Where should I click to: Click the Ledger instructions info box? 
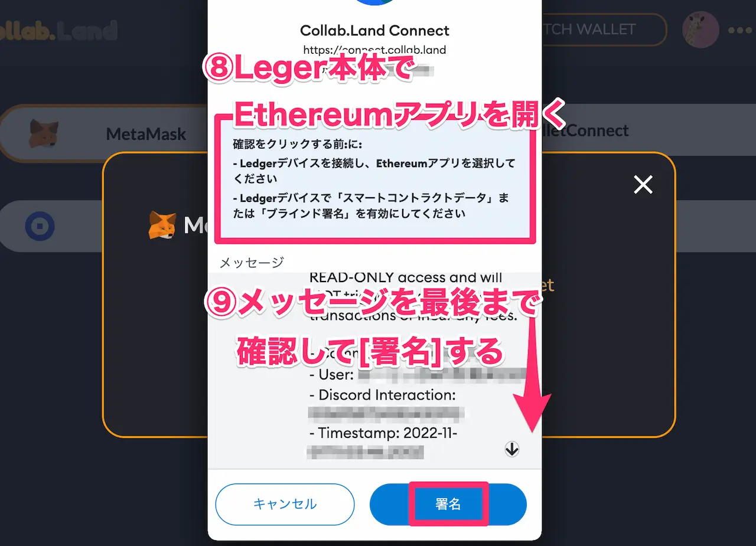click(374, 178)
